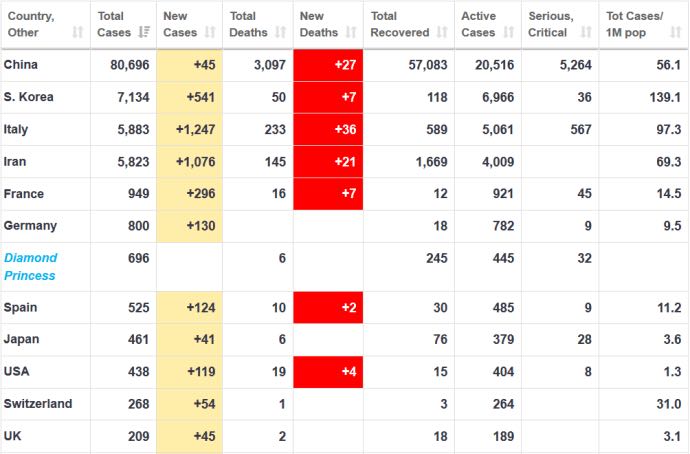
Task: Click the USA +4 new deaths cell
Action: 329,371
